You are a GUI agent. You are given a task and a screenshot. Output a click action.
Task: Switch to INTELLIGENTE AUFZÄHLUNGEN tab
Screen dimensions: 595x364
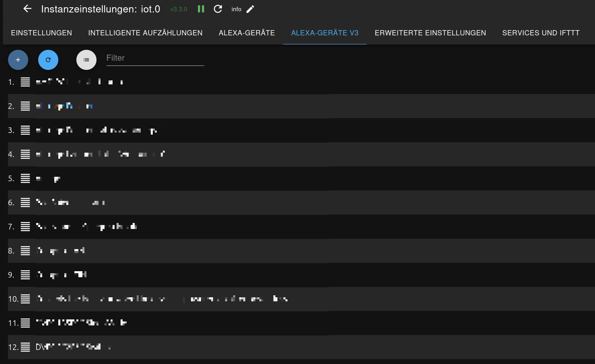point(145,33)
